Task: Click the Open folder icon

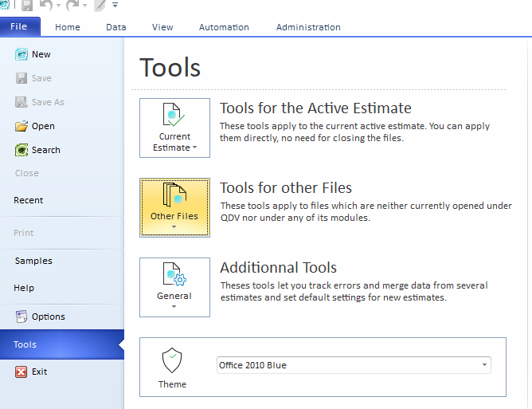Action: tap(22, 126)
